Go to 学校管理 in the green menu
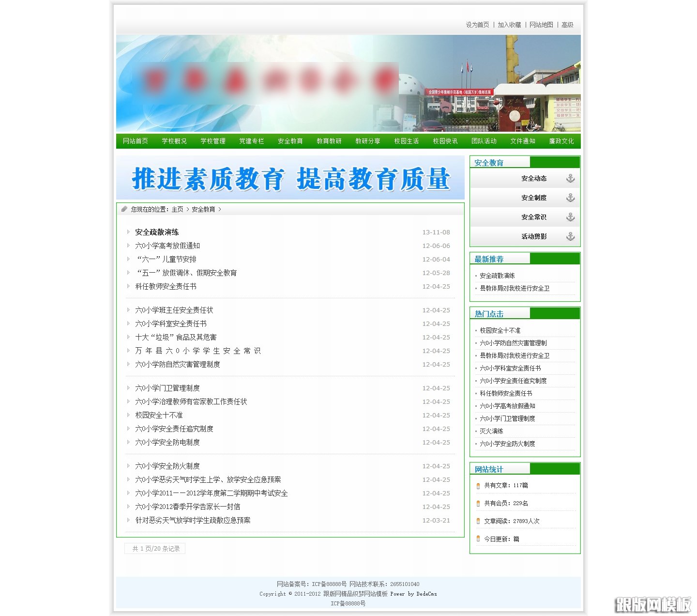This screenshot has width=697, height=616. pyautogui.click(x=213, y=141)
